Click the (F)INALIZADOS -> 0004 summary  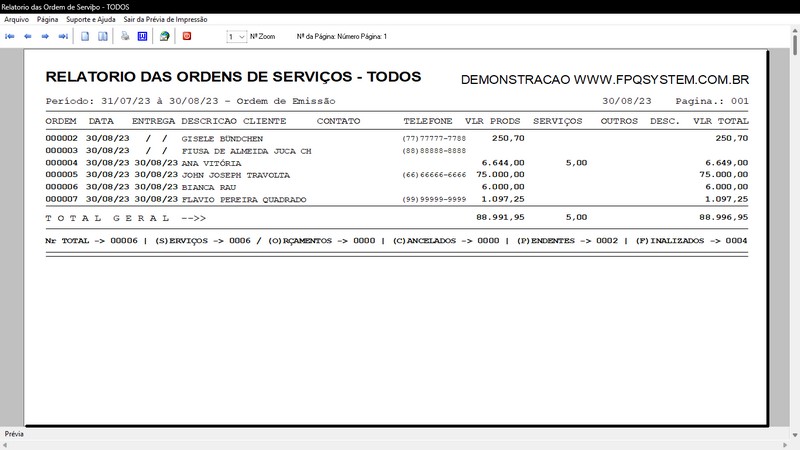pos(691,241)
